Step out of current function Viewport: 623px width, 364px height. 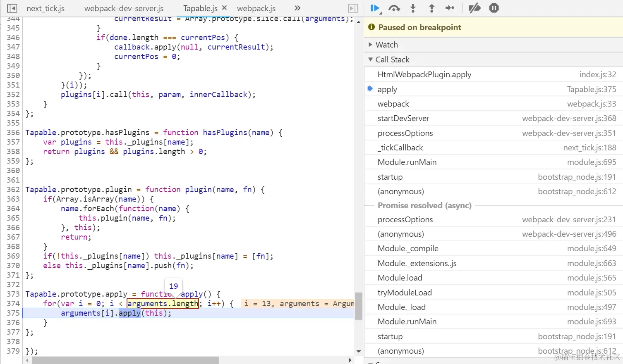tap(431, 8)
